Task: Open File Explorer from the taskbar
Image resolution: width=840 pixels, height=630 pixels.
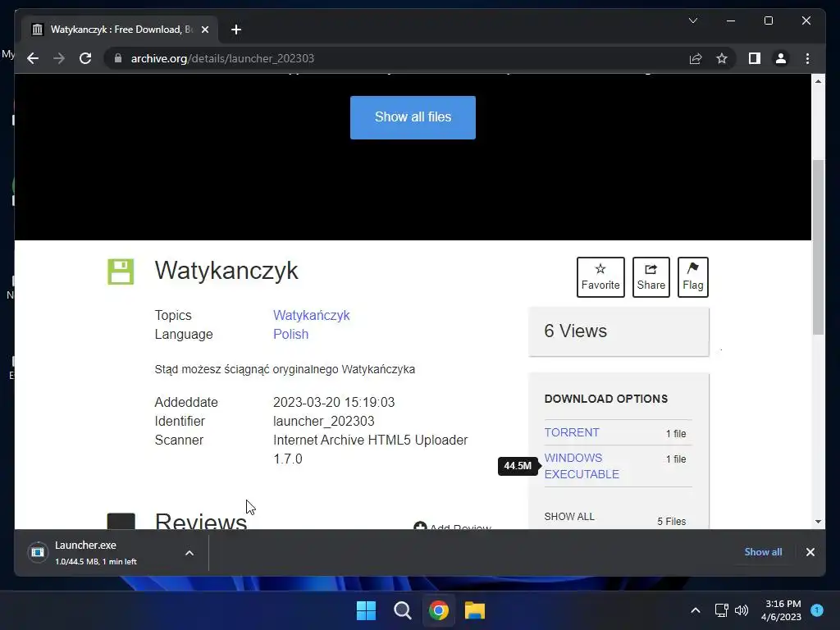Action: (x=475, y=610)
